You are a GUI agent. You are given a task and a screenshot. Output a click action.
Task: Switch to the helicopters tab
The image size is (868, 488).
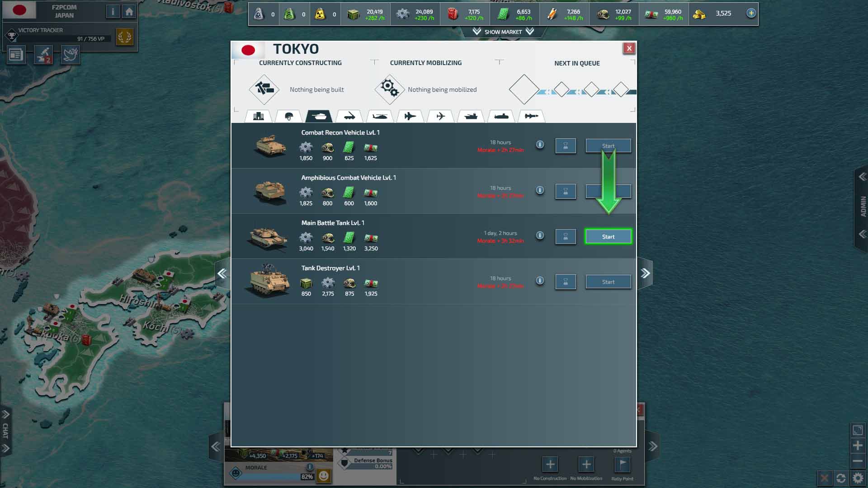(379, 116)
